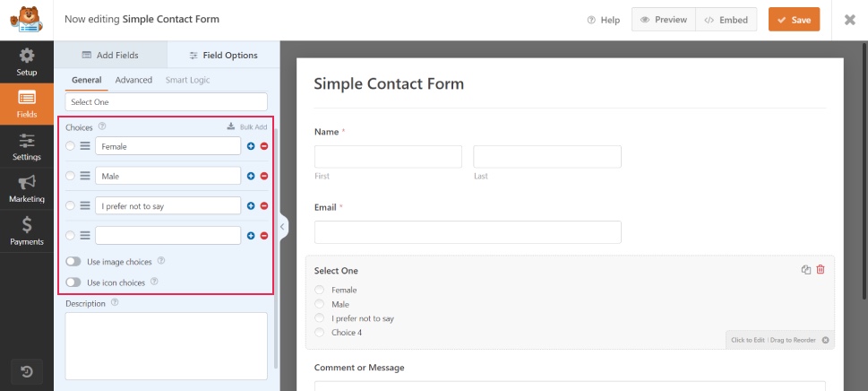Delete the Select One field with trash icon
Screen dimensions: 868x391
(x=821, y=270)
